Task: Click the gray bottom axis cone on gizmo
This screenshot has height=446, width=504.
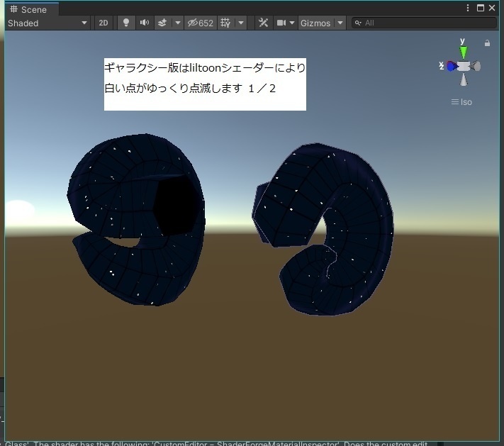Action: point(464,79)
